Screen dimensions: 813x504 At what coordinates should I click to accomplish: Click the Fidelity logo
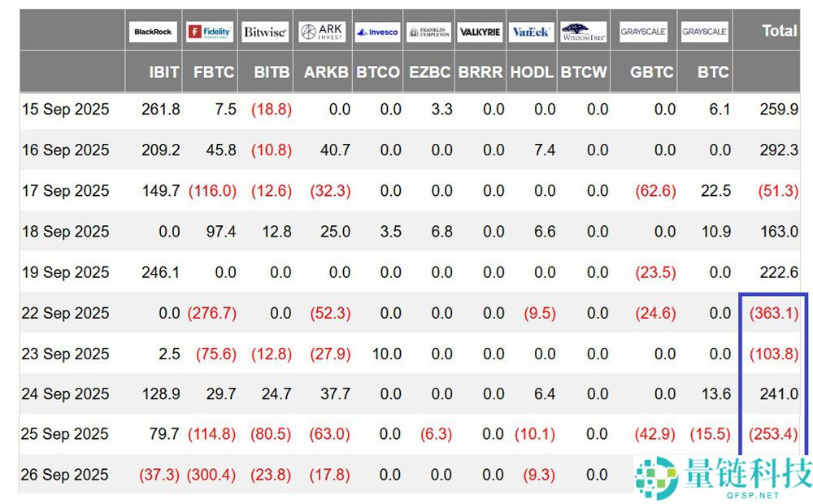click(x=210, y=32)
